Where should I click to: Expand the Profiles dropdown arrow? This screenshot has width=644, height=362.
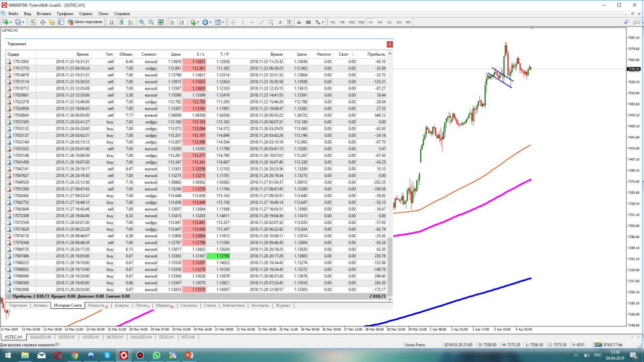coord(24,22)
